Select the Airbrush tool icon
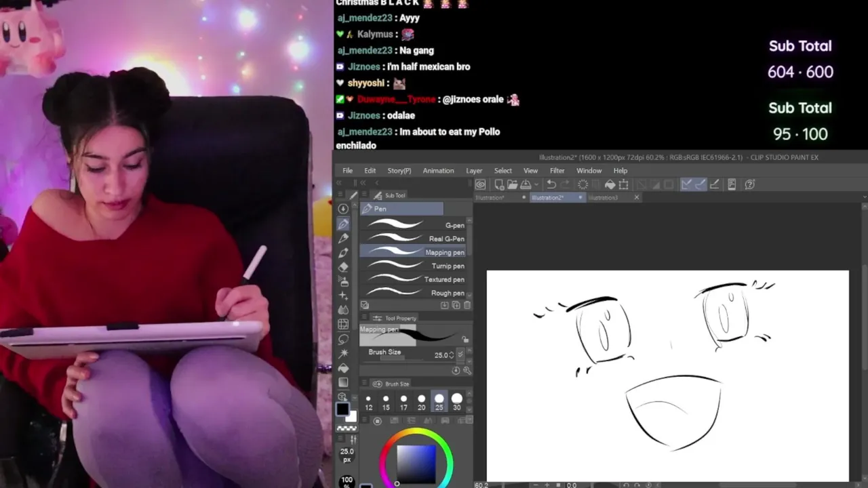 click(343, 281)
